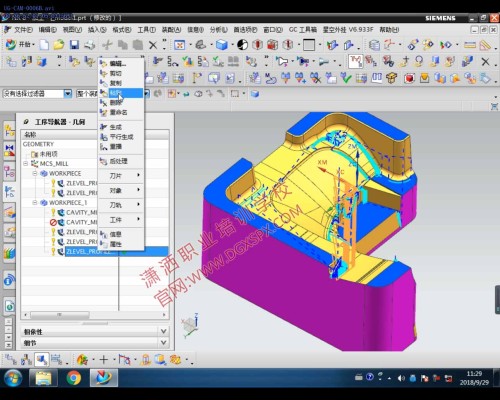Open the 帮助 menu in menu bar
Image resolution: width=500 pixels, height=400 pixels.
coord(389,30)
